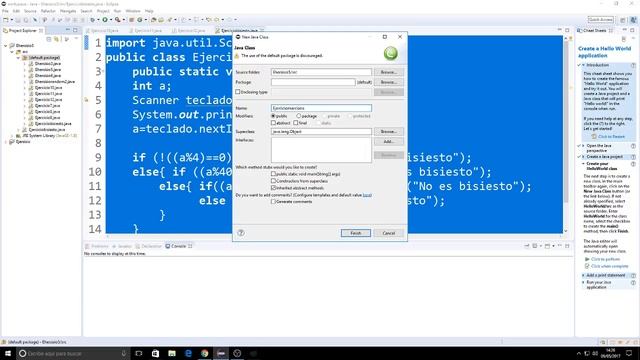This screenshot has height=360, width=640.
Task: Open dropdown arrow beside Run icon
Action: [110, 20]
